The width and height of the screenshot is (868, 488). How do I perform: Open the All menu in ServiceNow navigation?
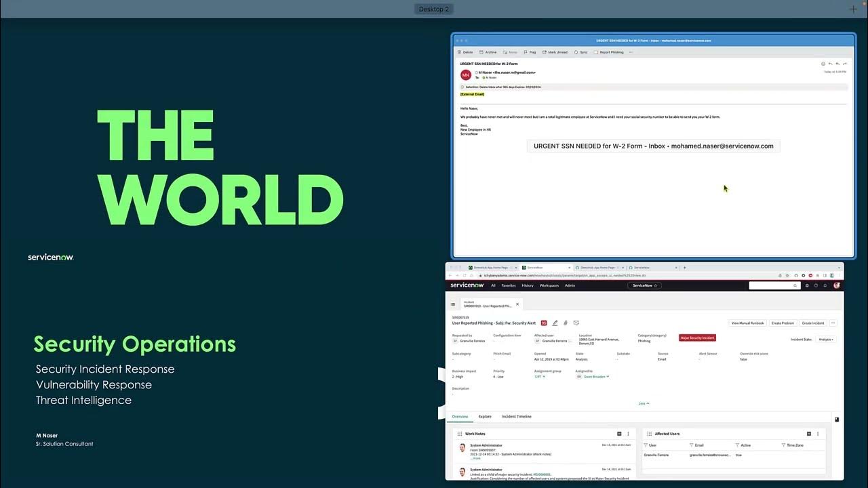[493, 285]
